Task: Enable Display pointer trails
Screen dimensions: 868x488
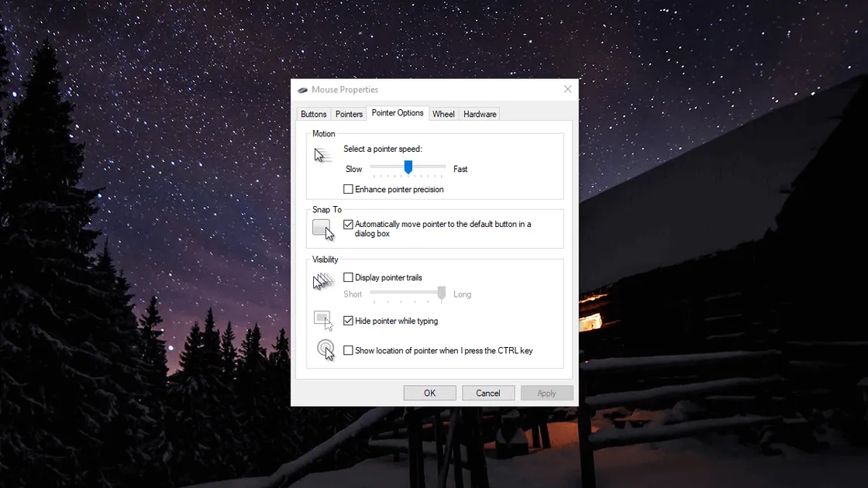Action: [348, 277]
